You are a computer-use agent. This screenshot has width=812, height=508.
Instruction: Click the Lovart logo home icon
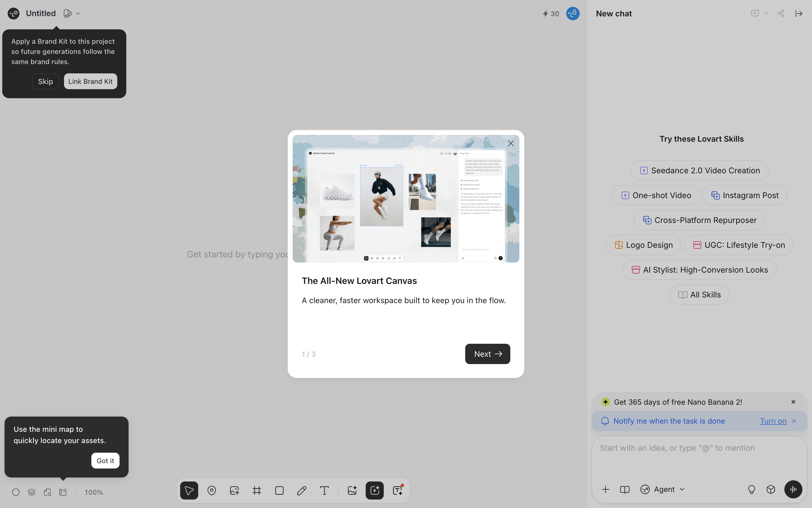[x=14, y=14]
